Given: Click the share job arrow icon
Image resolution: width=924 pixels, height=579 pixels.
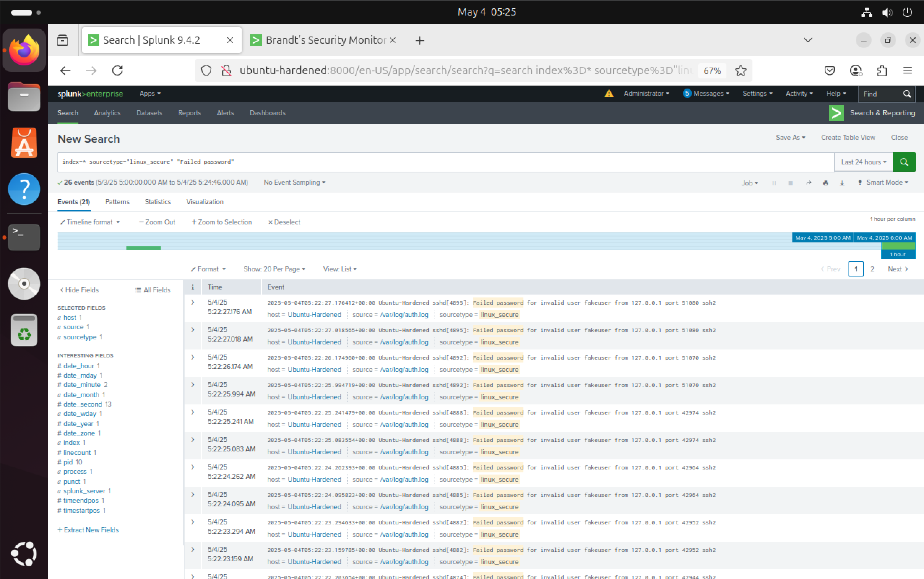Looking at the screenshot, I should tap(808, 183).
